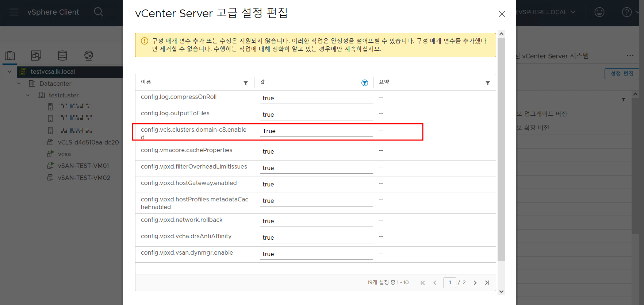Edit value of config.log.compressOnRoll
The image size is (644, 305).
pos(316,99)
